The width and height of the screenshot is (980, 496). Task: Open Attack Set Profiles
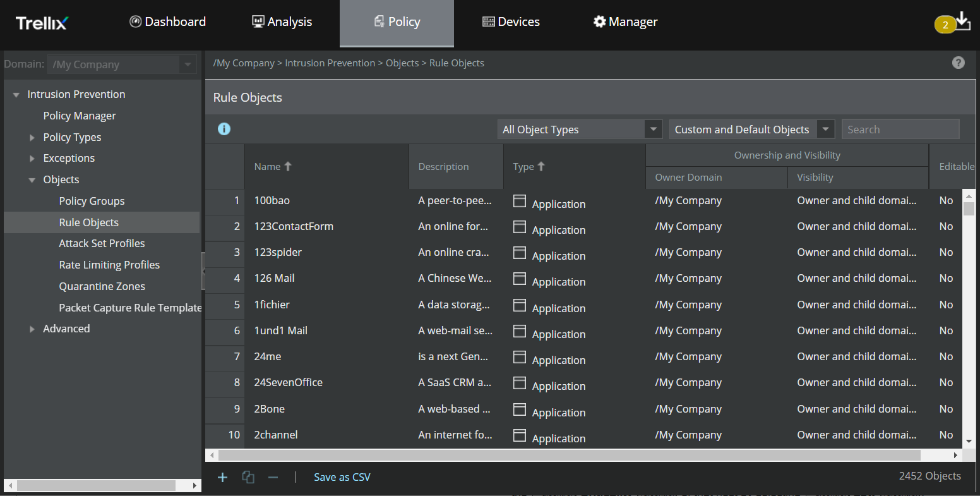[102, 243]
